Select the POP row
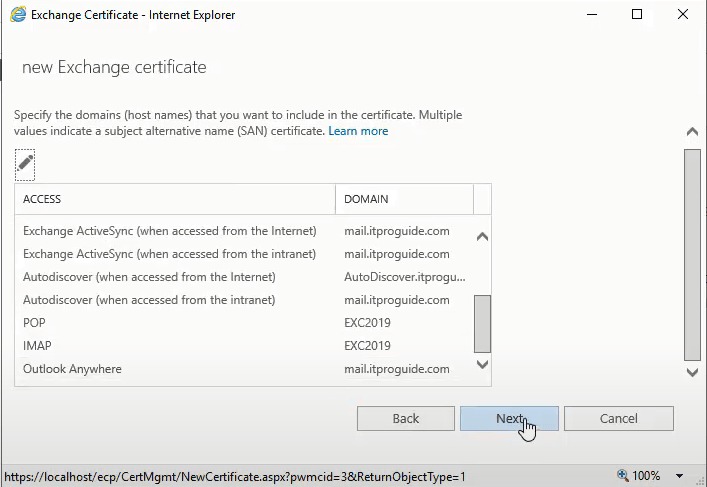 [x=244, y=323]
